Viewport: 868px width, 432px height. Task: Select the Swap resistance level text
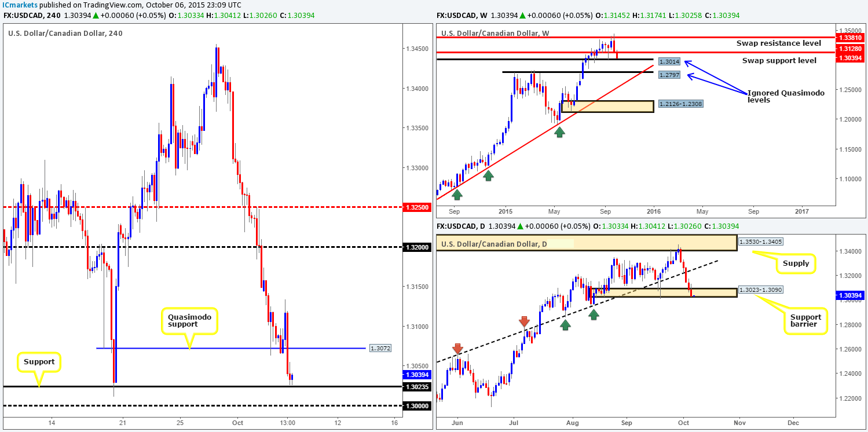(x=778, y=43)
